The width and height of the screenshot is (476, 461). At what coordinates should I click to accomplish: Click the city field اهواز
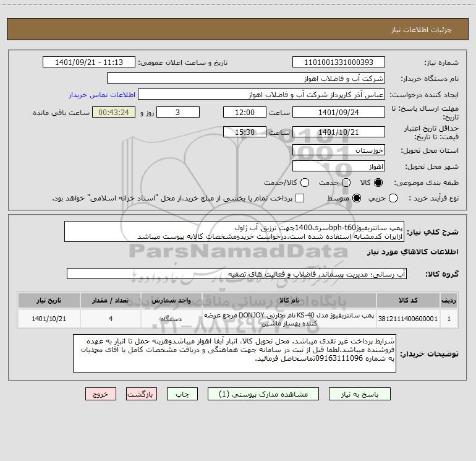(x=339, y=166)
